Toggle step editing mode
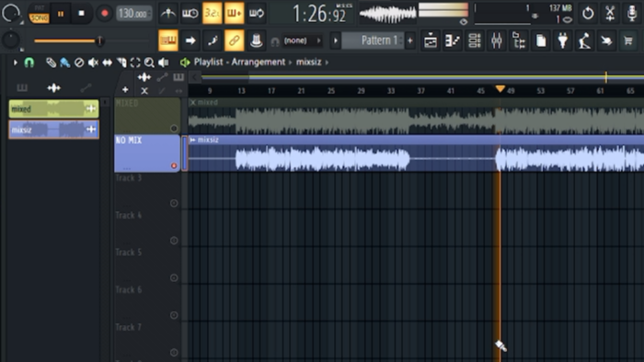 point(213,40)
